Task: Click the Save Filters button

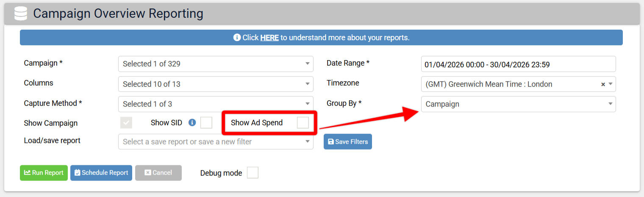Action: pos(348,142)
